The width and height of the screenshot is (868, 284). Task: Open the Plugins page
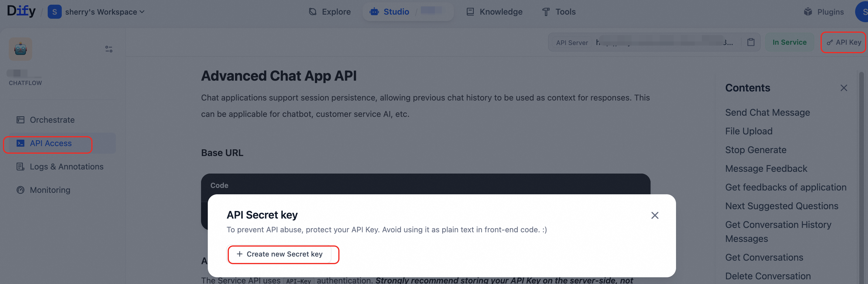824,12
